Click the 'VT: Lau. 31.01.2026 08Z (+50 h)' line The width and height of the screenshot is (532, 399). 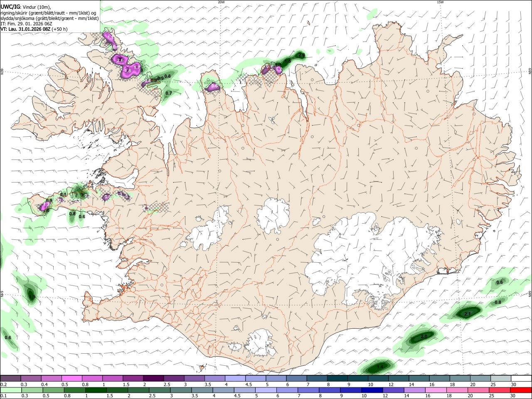pos(34,30)
